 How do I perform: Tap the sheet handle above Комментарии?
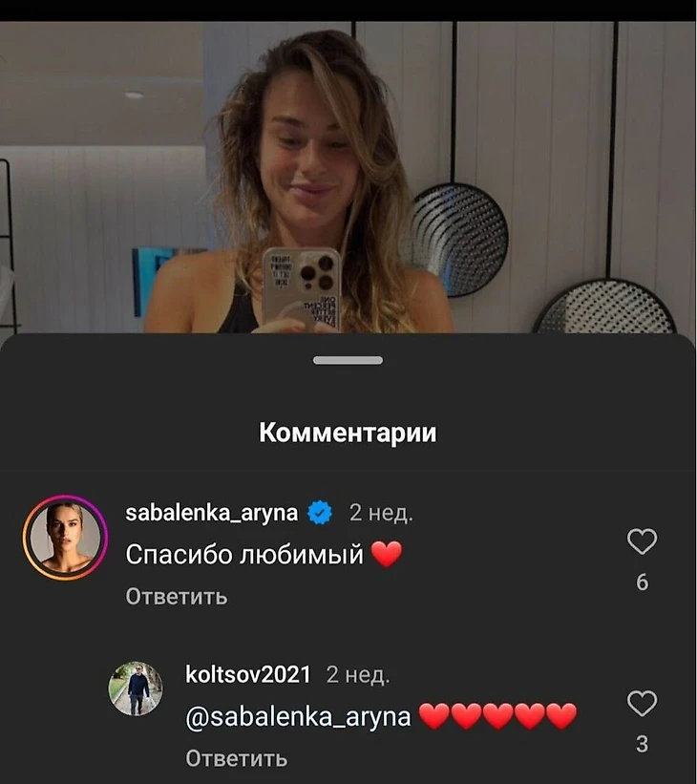tap(348, 360)
